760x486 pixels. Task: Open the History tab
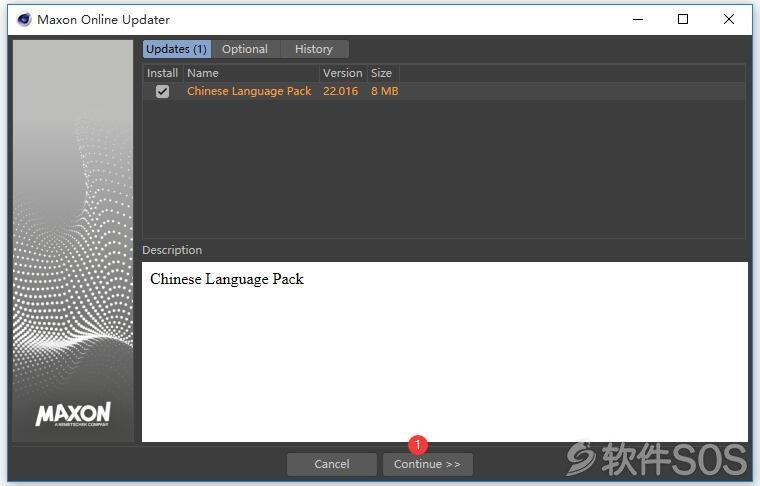314,49
